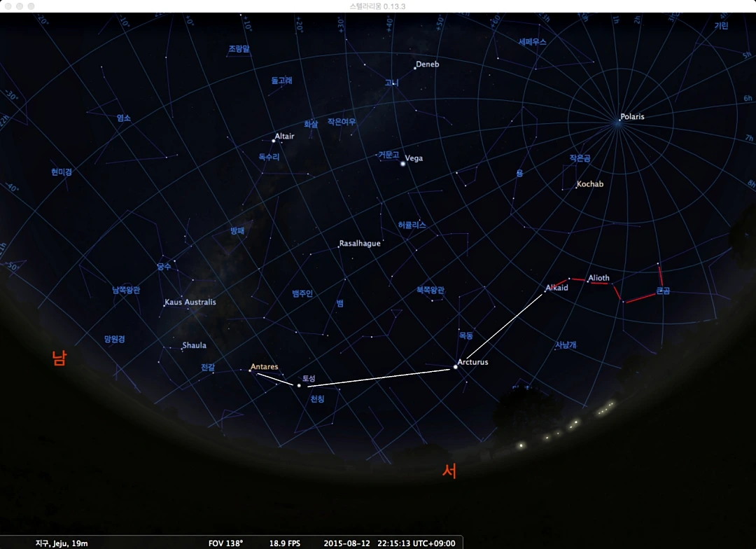Select the star Rasalhague
The image size is (756, 549).
pos(339,247)
